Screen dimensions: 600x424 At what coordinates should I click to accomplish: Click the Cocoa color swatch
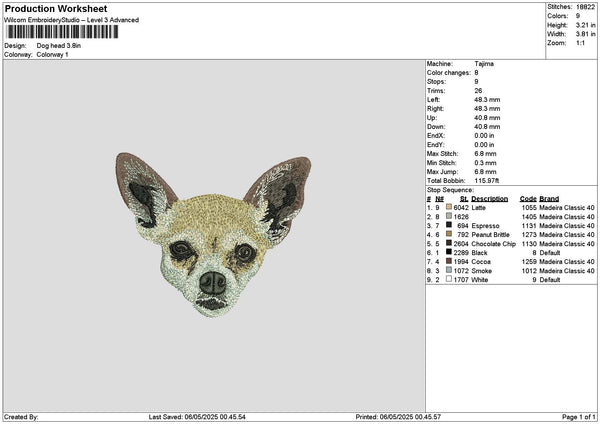[449, 261]
